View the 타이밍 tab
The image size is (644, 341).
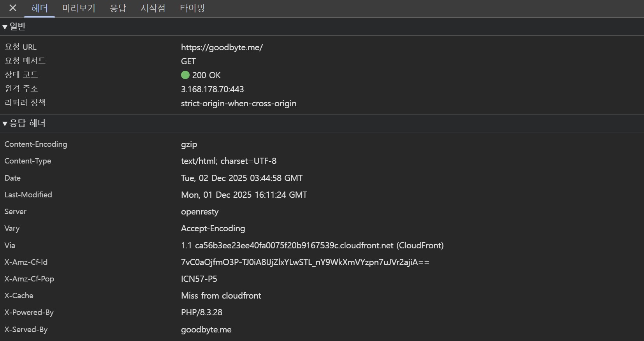pyautogui.click(x=192, y=8)
